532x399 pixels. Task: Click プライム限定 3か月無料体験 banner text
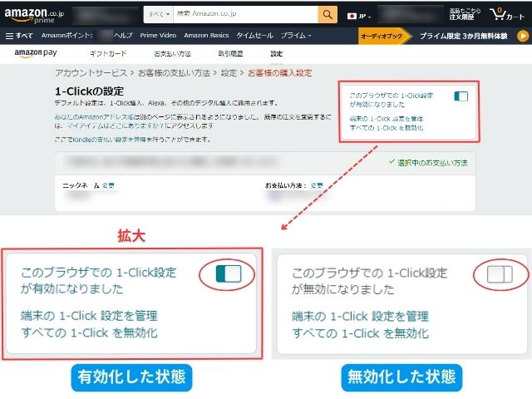(x=464, y=36)
